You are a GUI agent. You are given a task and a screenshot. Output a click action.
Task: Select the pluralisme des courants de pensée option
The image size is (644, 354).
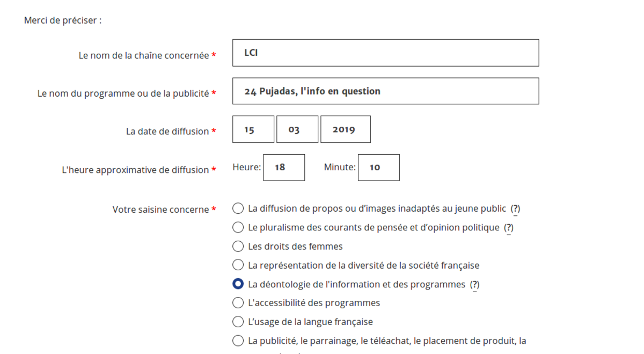tap(238, 227)
